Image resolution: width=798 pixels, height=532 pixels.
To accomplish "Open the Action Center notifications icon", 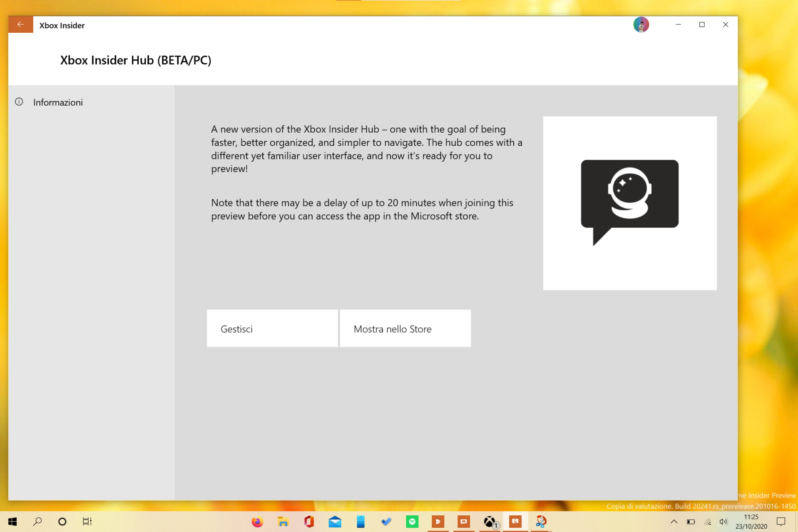I will point(781,521).
